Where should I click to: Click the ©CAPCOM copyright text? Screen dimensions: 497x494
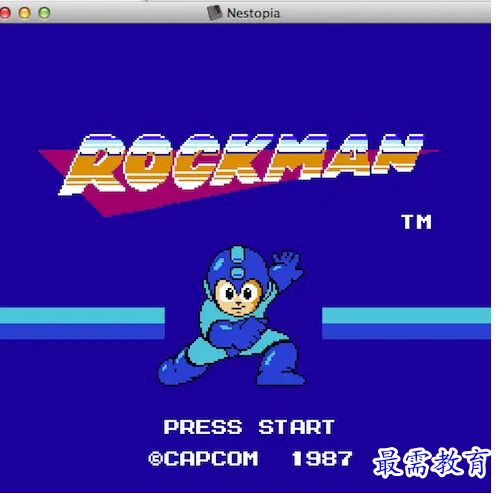tap(203, 458)
